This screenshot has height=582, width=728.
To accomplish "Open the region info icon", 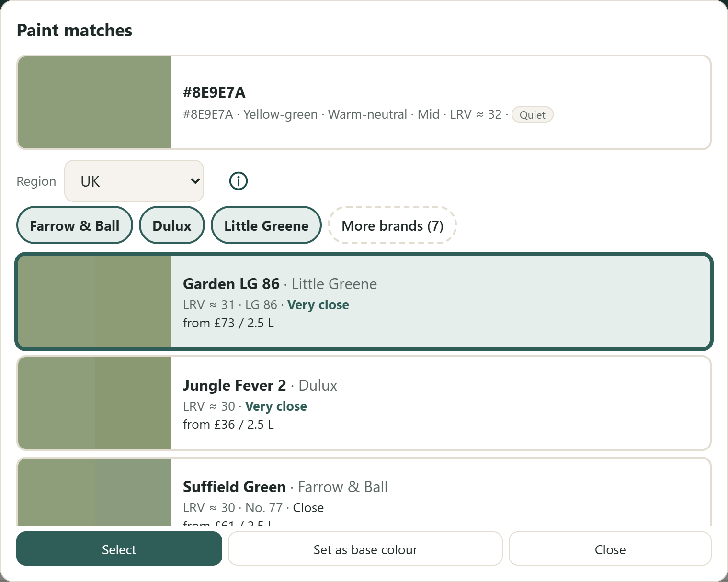I will coord(239,181).
